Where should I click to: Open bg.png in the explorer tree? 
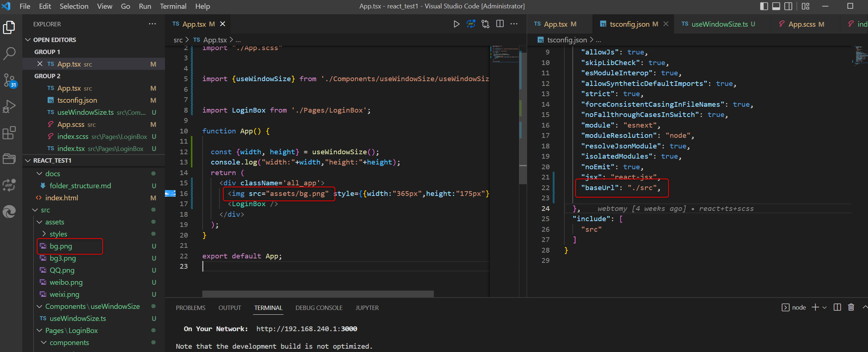(61, 246)
